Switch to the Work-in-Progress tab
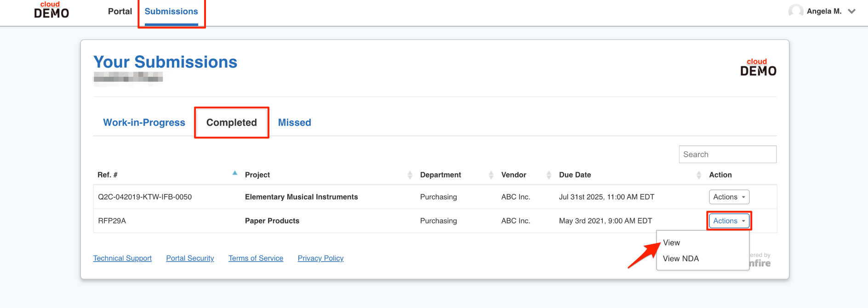 [x=144, y=123]
